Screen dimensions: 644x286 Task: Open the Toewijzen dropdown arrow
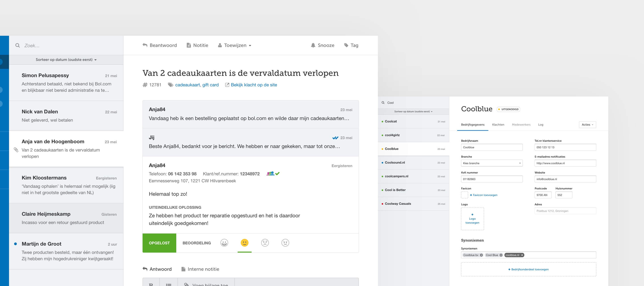(250, 45)
